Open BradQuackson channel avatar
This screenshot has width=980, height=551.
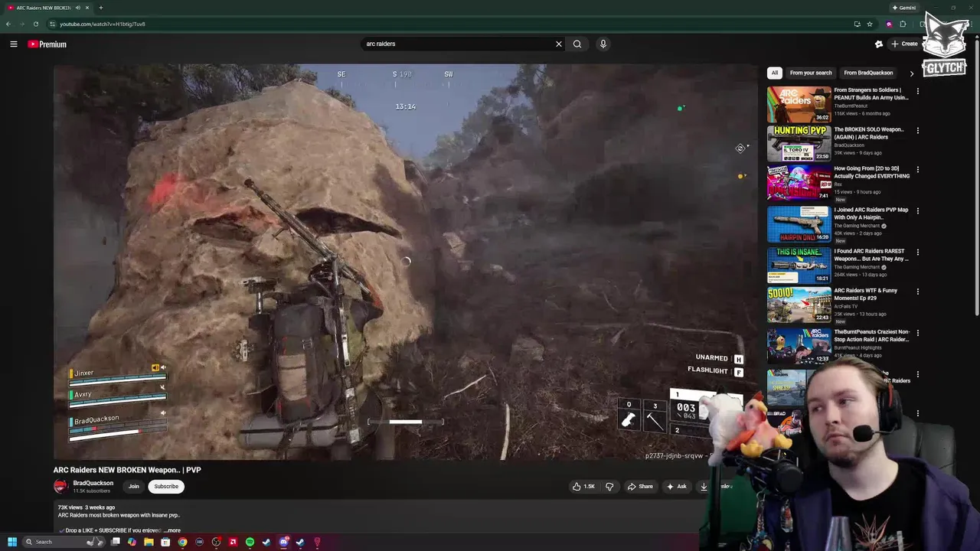coord(60,486)
